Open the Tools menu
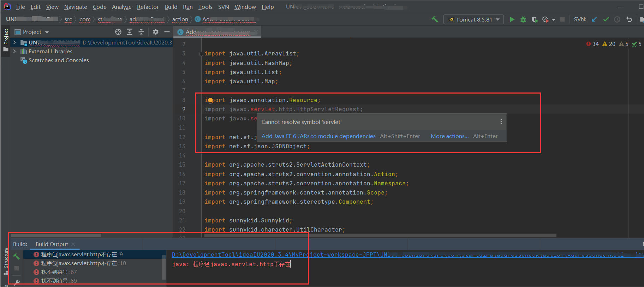Viewport: 644px width, 287px height. coord(205,7)
